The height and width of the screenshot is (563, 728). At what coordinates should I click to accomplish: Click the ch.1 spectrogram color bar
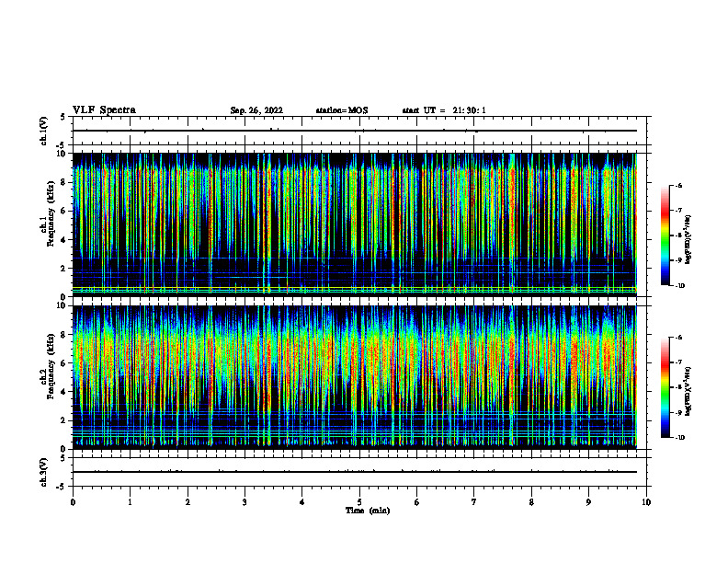tap(665, 236)
